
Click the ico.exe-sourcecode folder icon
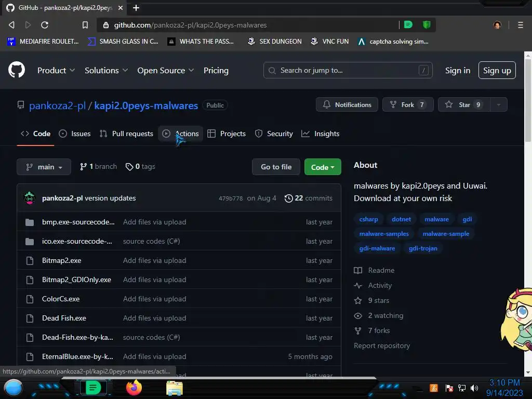[x=30, y=242]
